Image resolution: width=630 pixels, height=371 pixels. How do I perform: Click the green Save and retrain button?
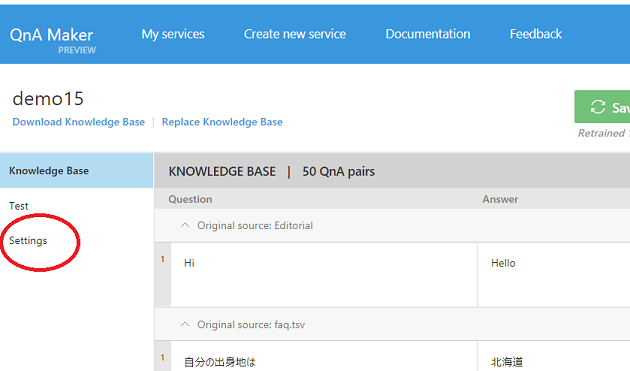pos(602,107)
